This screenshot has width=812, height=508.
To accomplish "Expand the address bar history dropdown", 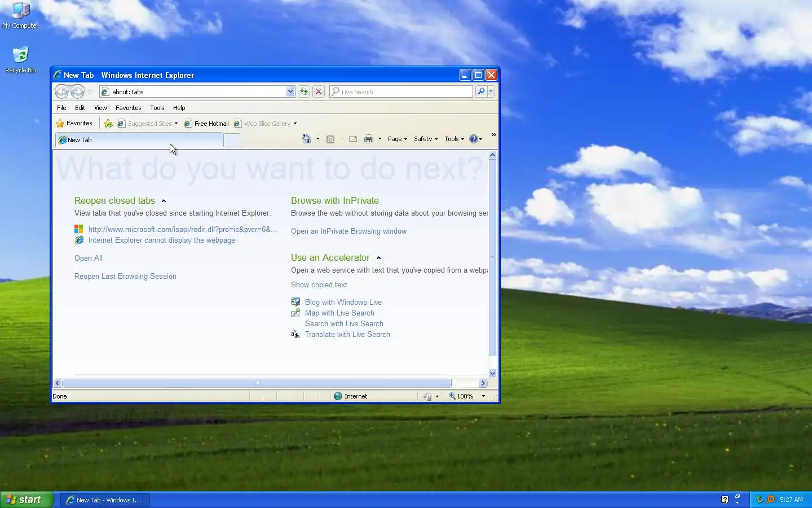I will pyautogui.click(x=290, y=91).
